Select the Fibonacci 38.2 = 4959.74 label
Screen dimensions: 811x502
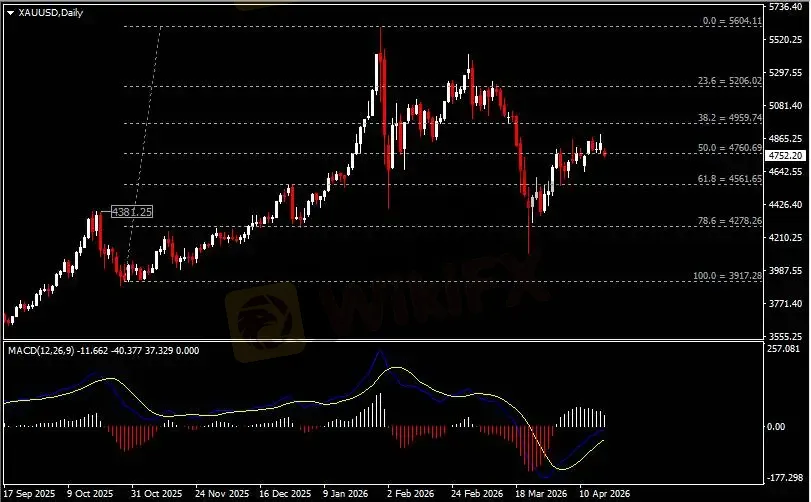pyautogui.click(x=730, y=117)
